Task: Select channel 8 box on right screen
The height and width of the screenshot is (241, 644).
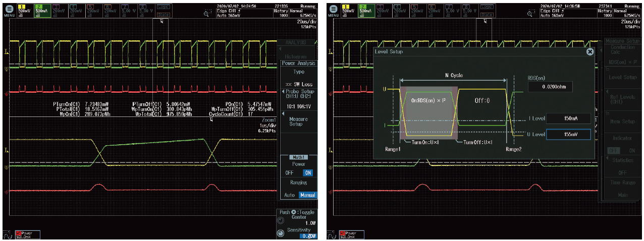Action: pyautogui.click(x=470, y=11)
